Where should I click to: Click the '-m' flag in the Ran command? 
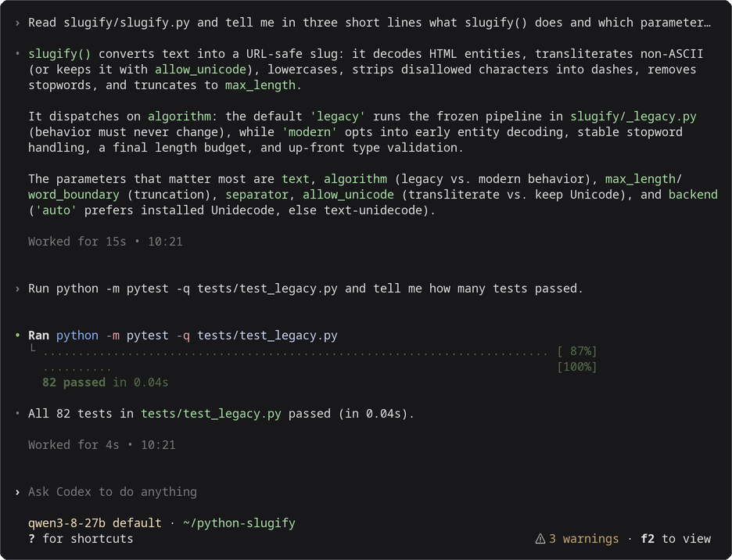113,336
